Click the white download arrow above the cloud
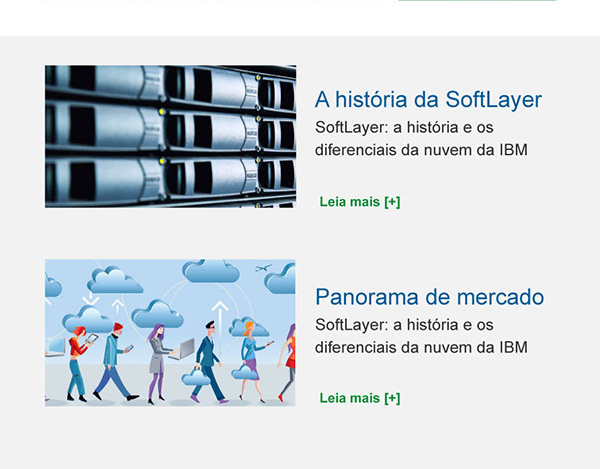This screenshot has width=600, height=469. [x=91, y=298]
